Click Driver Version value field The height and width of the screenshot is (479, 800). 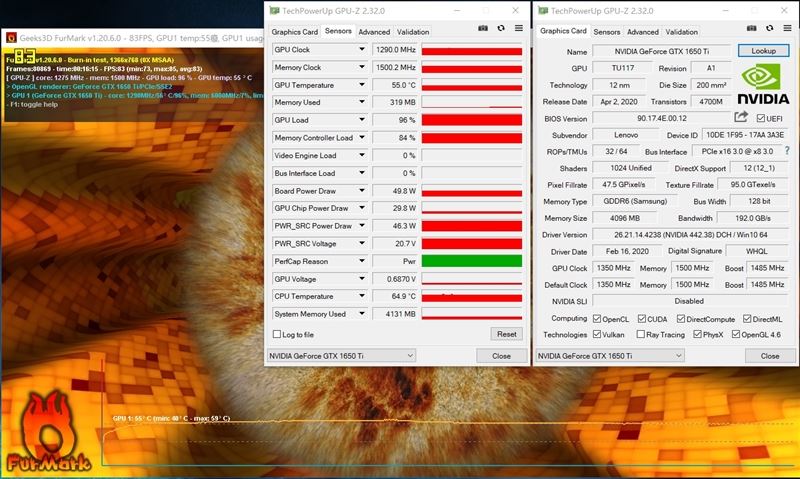690,235
